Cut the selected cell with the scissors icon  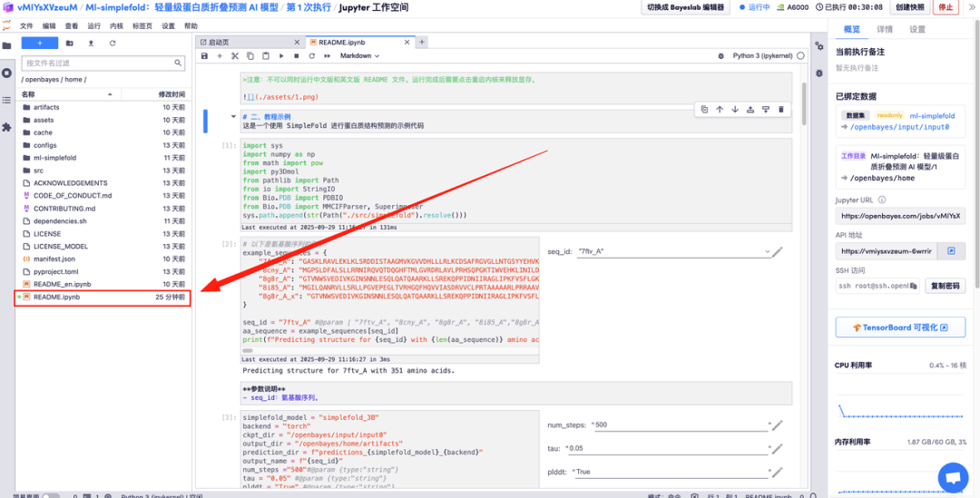click(234, 56)
